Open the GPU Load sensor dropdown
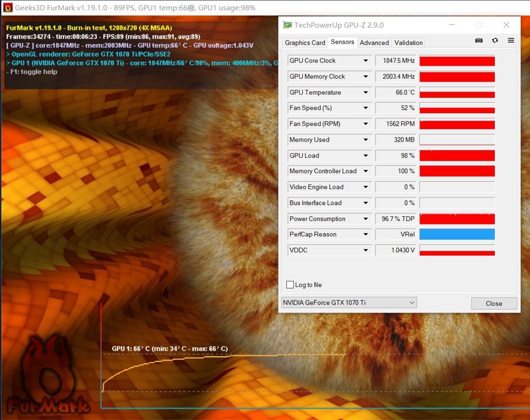This screenshot has height=420, width=530. (x=365, y=155)
